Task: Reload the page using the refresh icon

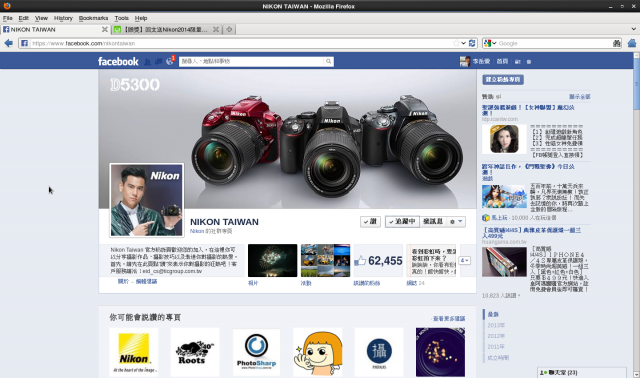Action: [x=472, y=43]
